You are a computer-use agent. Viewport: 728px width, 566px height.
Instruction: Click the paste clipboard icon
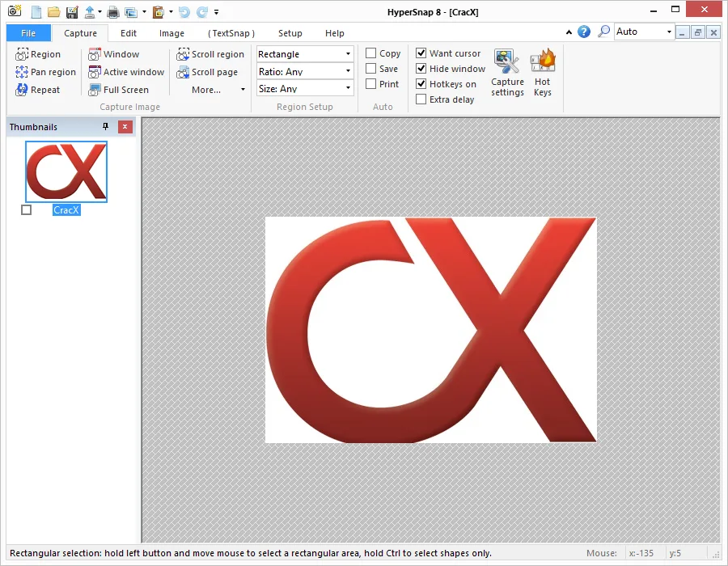159,12
